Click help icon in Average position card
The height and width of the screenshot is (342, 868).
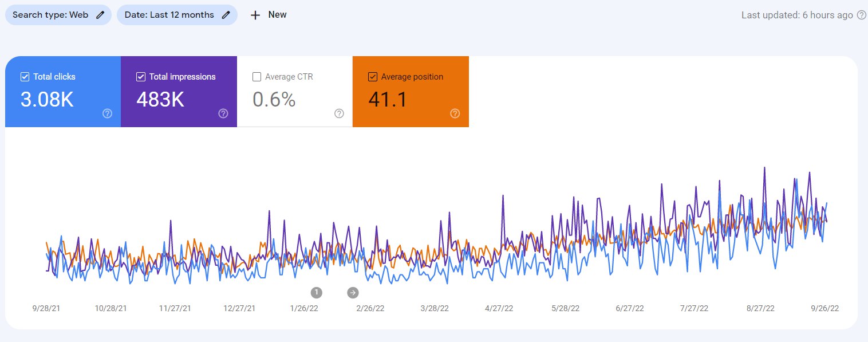(x=455, y=113)
